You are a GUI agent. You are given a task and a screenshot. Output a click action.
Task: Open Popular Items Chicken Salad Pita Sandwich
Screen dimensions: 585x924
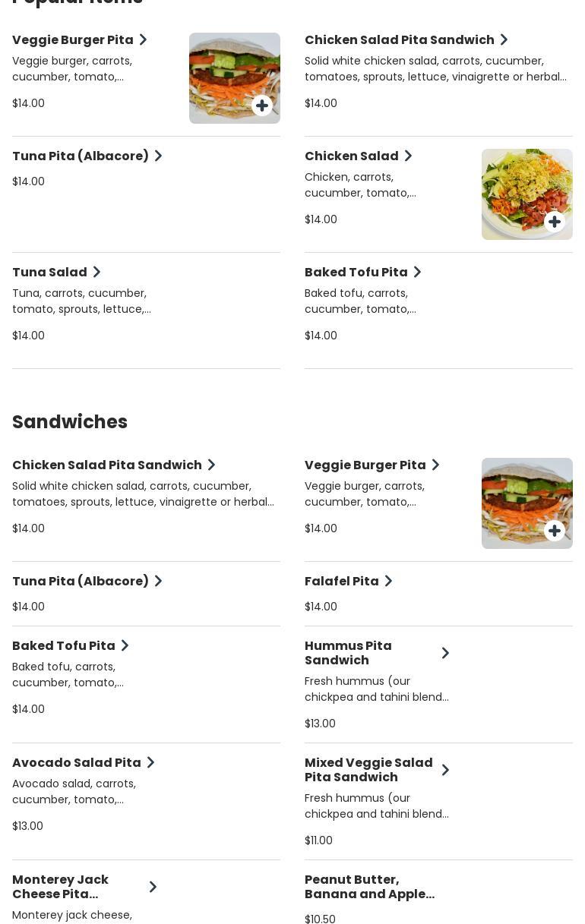coord(399,39)
